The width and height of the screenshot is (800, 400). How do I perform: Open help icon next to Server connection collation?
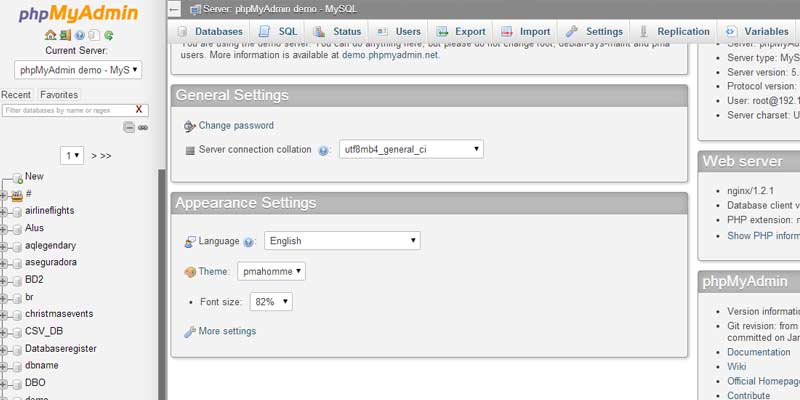323,151
